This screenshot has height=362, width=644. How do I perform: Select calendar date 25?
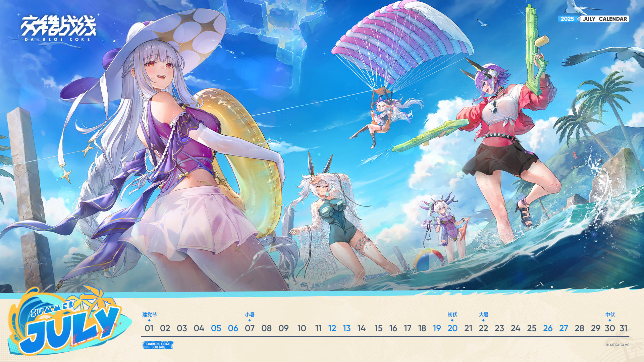tap(532, 328)
